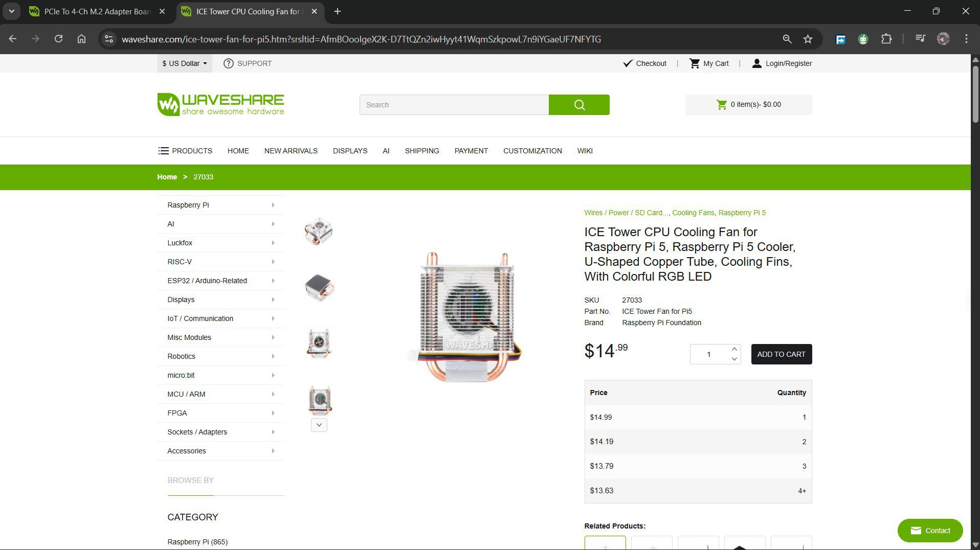Click ADD TO CART button
This screenshot has height=550, width=980.
(781, 354)
